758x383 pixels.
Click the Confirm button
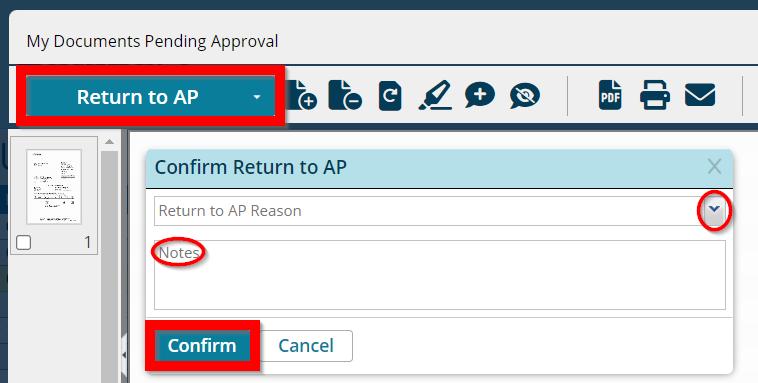202,346
